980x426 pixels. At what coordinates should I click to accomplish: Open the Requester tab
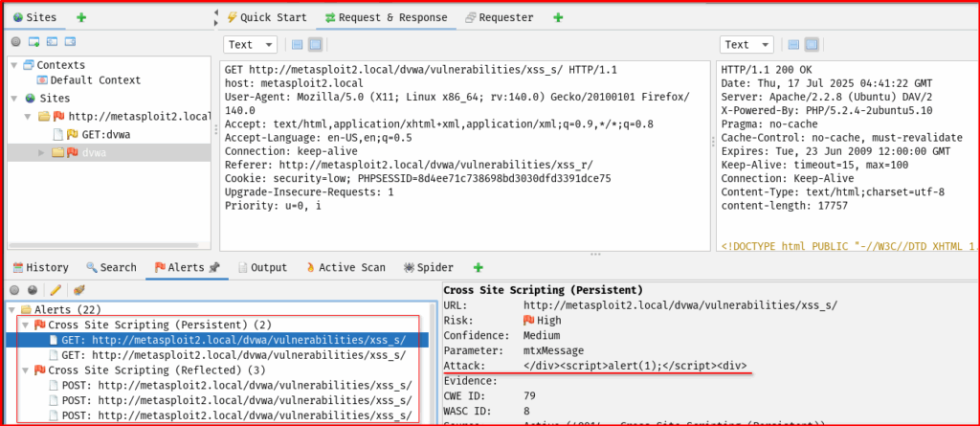500,17
